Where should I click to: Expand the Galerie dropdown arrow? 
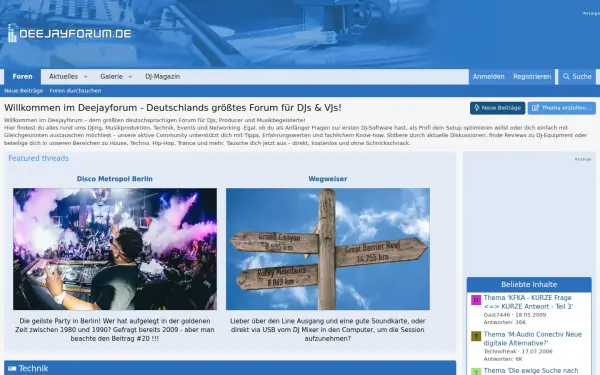click(x=130, y=77)
